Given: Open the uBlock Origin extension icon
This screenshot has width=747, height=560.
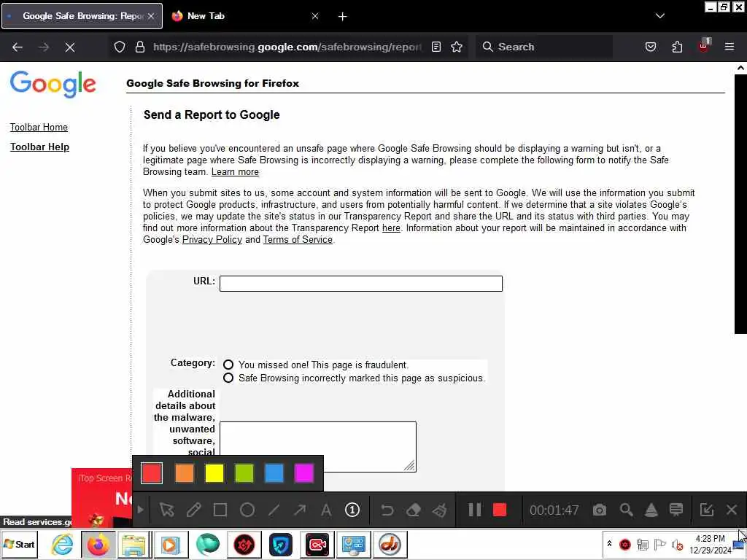Looking at the screenshot, I should pyautogui.click(x=704, y=46).
